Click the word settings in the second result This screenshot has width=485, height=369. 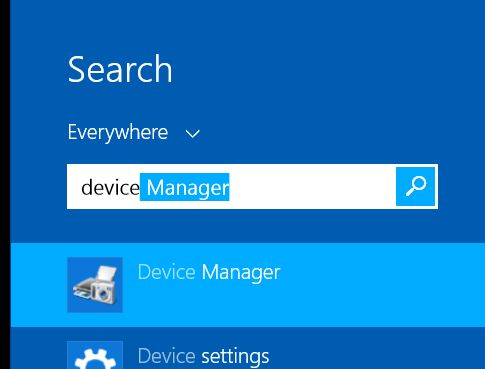[235, 357]
